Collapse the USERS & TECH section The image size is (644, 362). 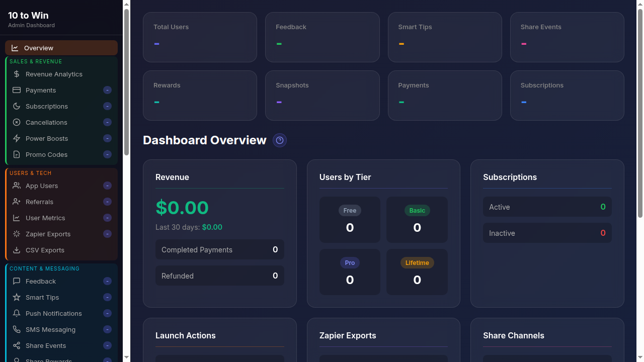click(30, 172)
